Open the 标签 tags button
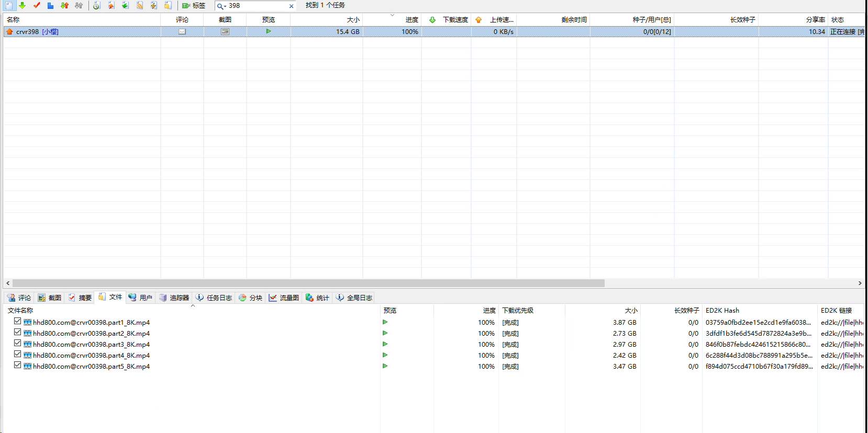 coord(194,6)
